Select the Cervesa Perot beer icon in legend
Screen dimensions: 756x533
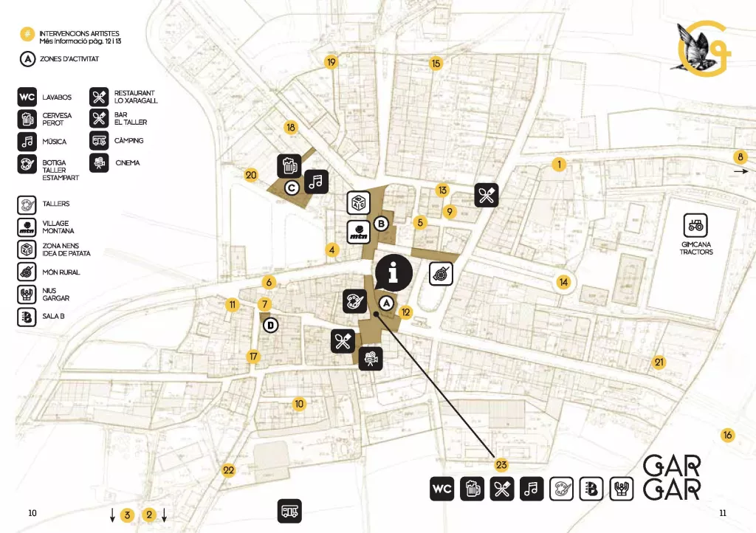(x=27, y=119)
